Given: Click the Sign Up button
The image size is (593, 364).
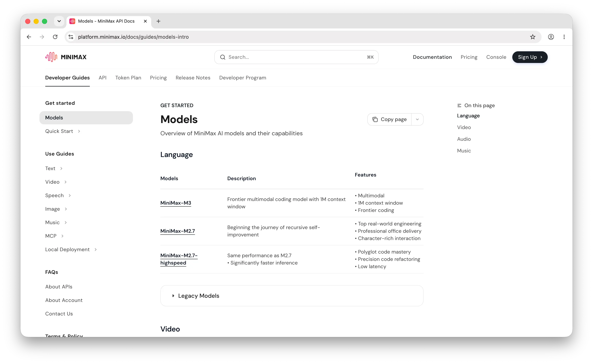Looking at the screenshot, I should pyautogui.click(x=530, y=57).
